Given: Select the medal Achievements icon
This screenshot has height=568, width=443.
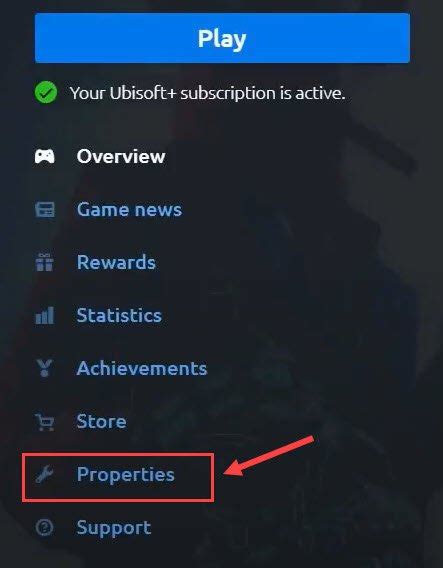Looking at the screenshot, I should [x=45, y=368].
